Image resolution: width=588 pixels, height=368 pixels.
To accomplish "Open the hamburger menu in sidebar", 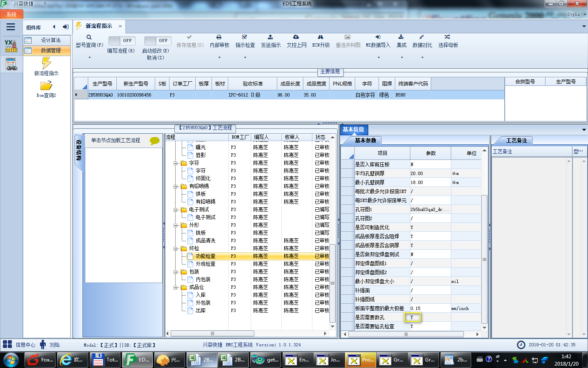I will 11,27.
